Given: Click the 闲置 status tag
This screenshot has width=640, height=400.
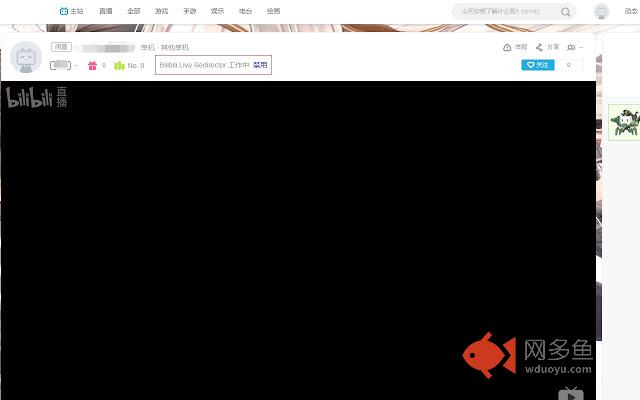Looking at the screenshot, I should 61,47.
